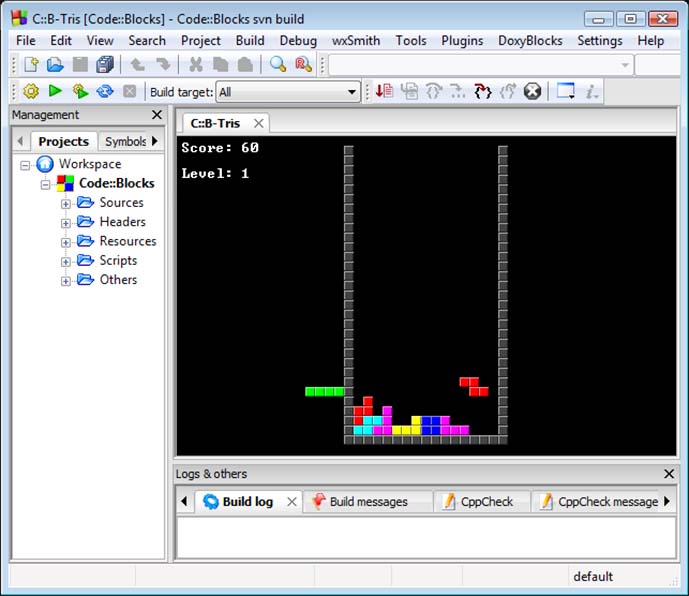Click inside the empty Build log text area
This screenshot has width=689, height=596.
pos(426,537)
